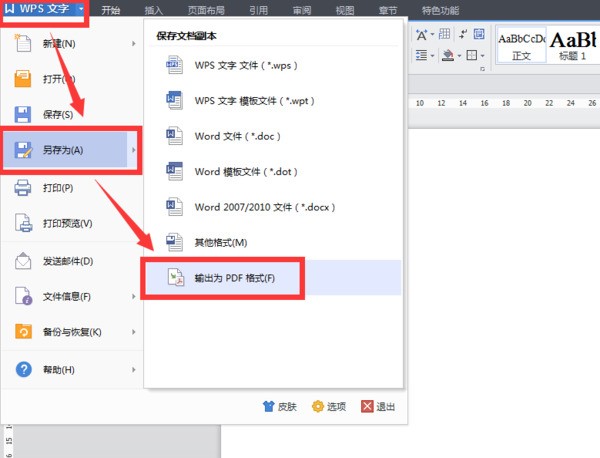This screenshot has height=458, width=600.
Task: Click the 退出 exit button
Action: coord(378,406)
